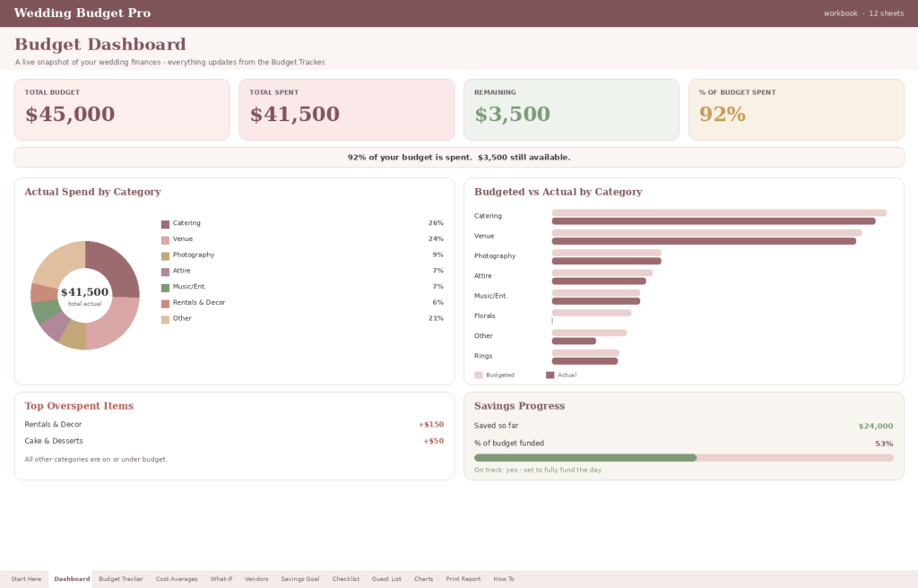Click the Music/Ent. label in bar chart
918x588 pixels.
click(490, 296)
